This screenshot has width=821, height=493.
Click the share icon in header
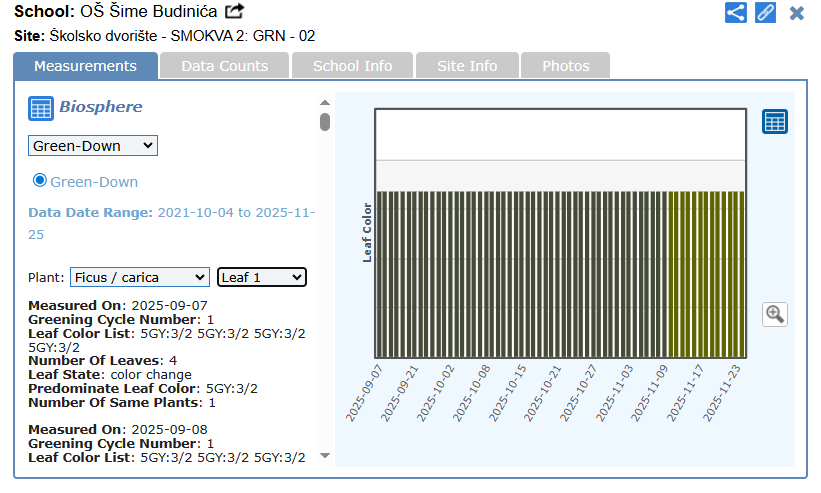(x=735, y=13)
